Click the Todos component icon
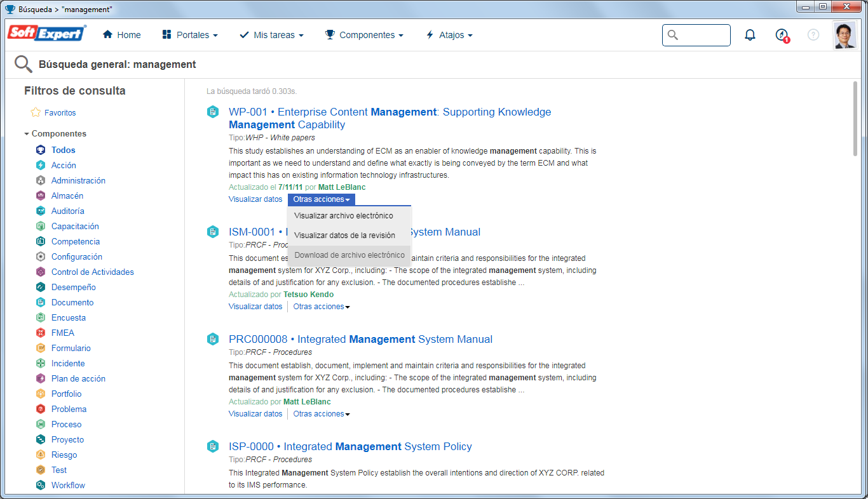The image size is (868, 499). [41, 150]
